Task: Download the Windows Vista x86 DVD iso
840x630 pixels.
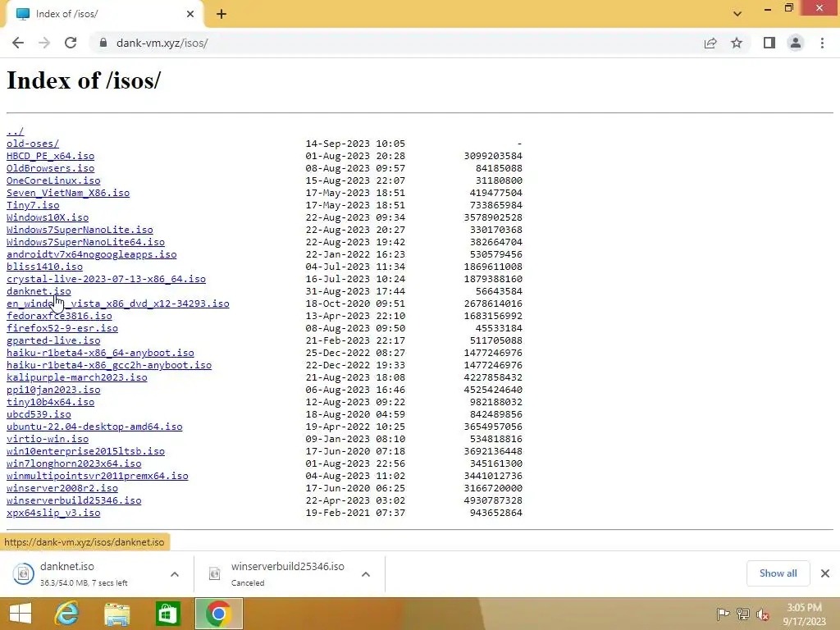Action: tap(118, 304)
